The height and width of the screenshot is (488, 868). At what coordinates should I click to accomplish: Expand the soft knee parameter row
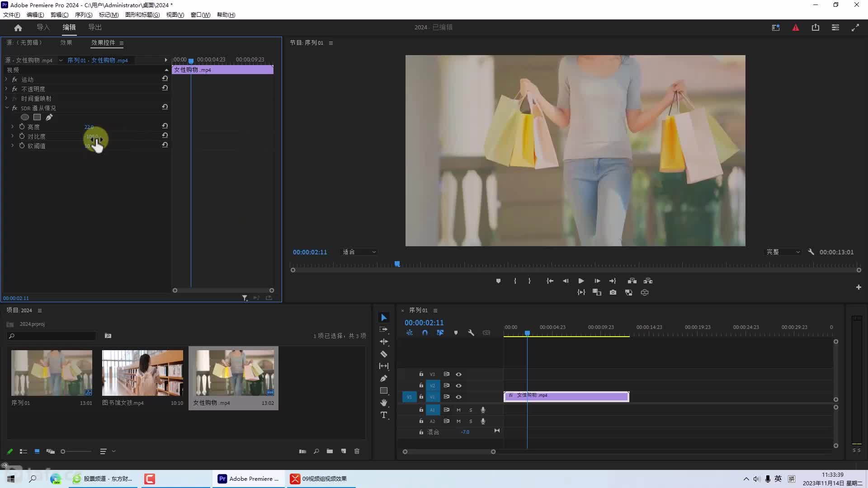(x=12, y=146)
